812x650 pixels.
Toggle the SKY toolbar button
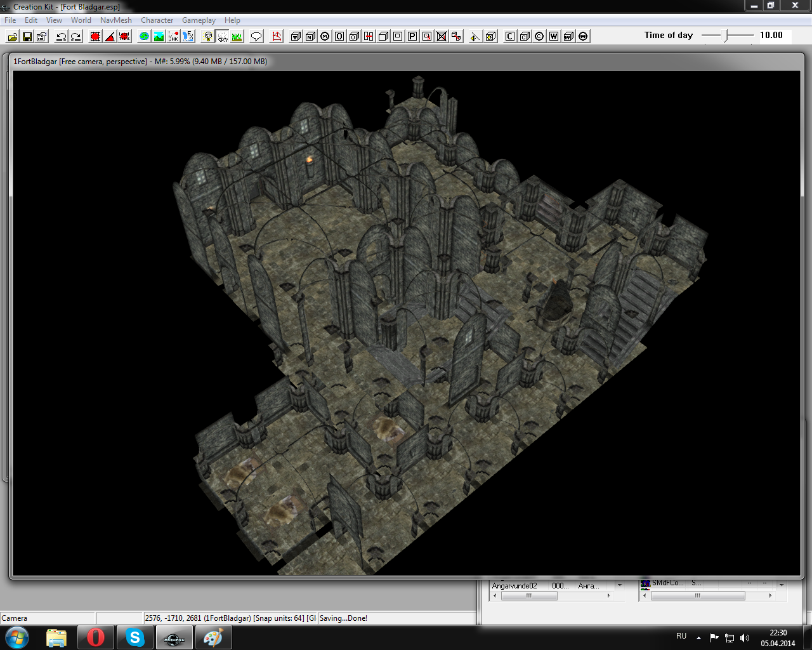click(x=223, y=37)
